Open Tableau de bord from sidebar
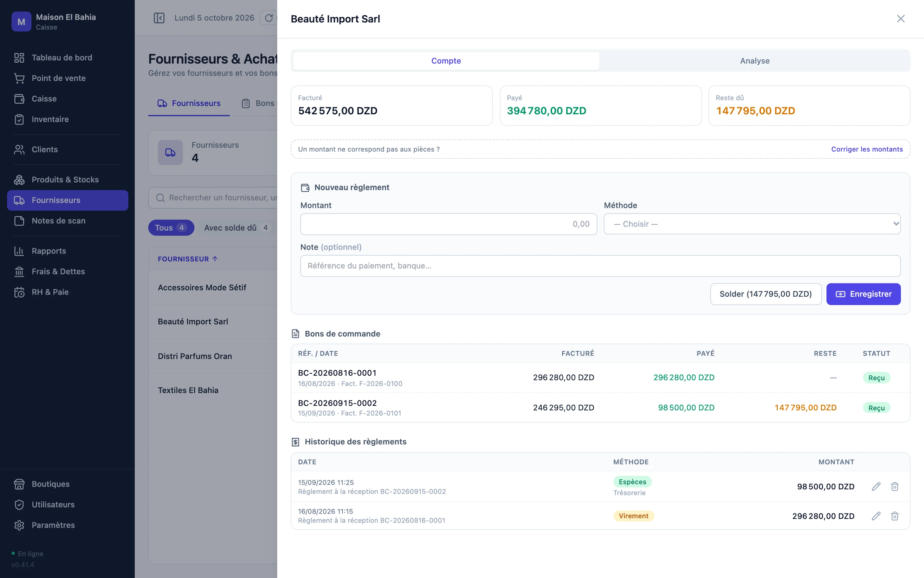 pos(68,57)
